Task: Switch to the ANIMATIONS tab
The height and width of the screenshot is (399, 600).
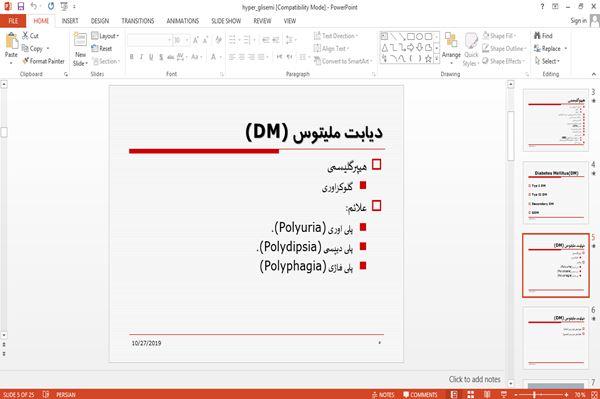Action: (183, 21)
